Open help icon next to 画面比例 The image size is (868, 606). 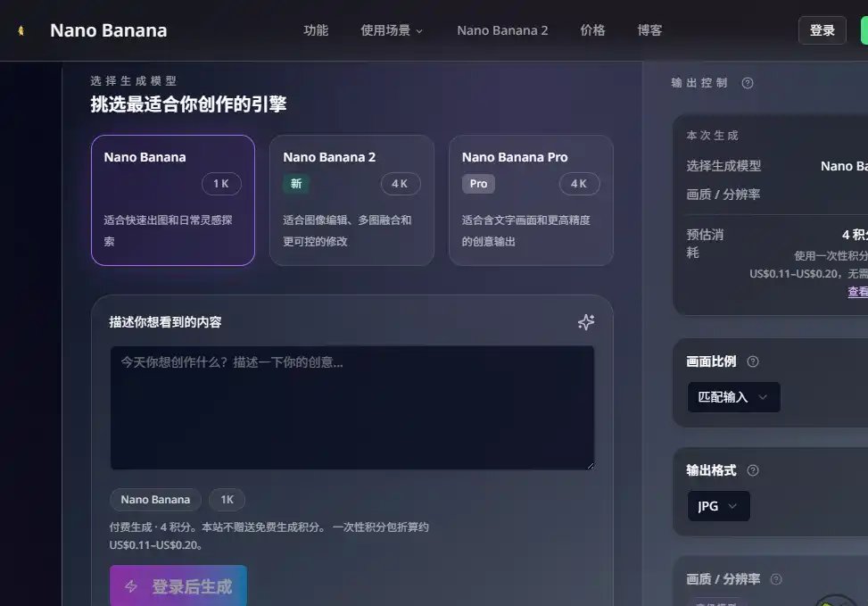pos(753,361)
